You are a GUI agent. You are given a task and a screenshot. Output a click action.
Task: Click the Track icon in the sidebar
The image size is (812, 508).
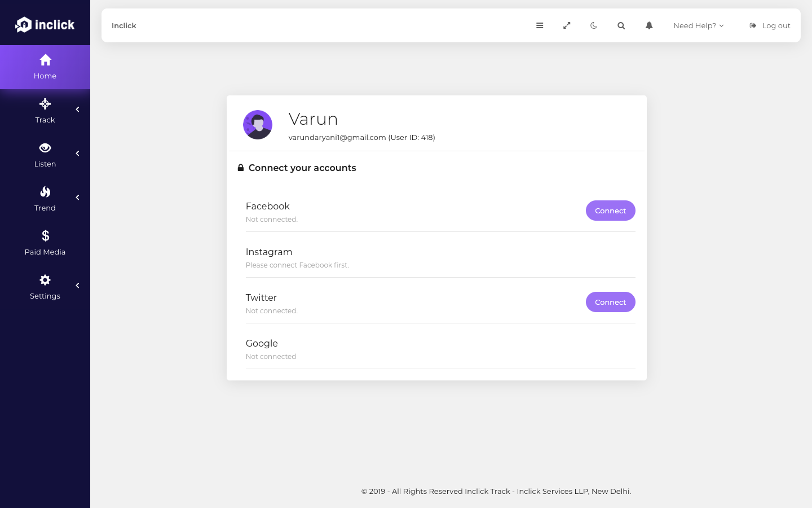[x=45, y=104]
